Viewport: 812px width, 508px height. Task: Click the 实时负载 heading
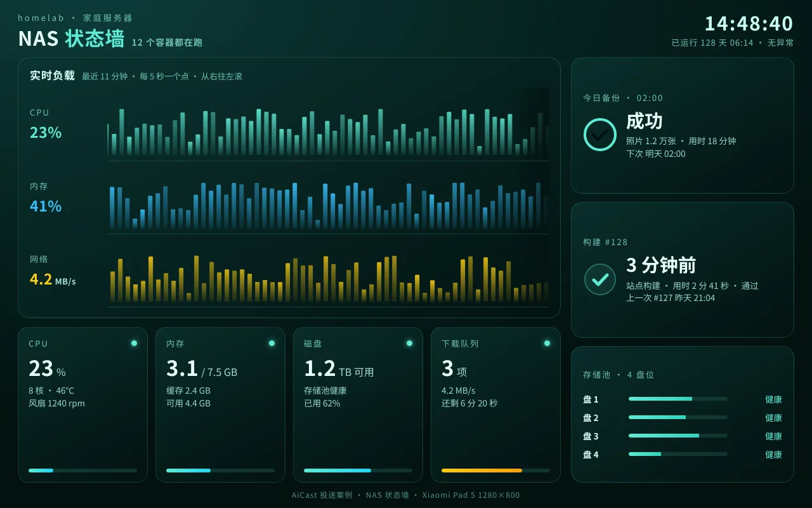(52, 76)
